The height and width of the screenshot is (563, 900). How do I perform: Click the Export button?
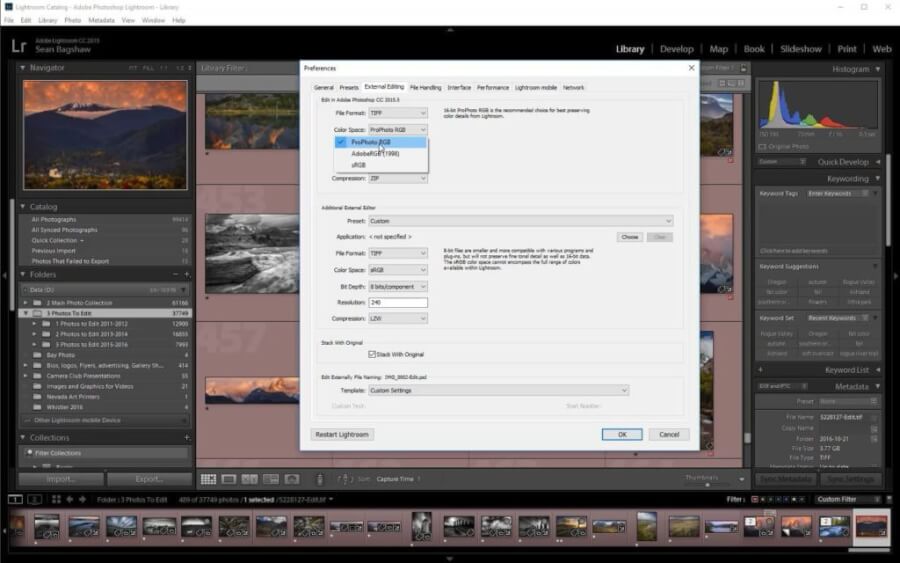point(149,479)
